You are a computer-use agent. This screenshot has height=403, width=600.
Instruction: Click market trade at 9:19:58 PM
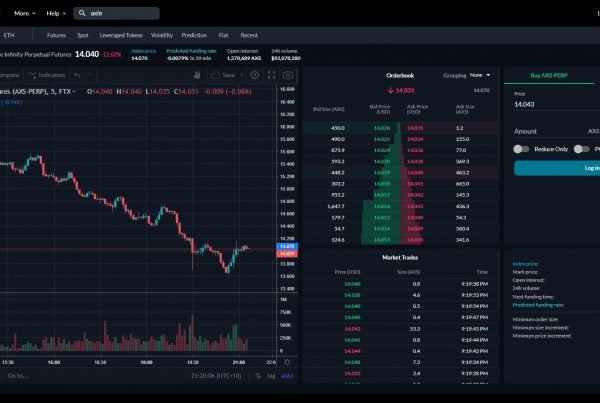click(x=400, y=284)
